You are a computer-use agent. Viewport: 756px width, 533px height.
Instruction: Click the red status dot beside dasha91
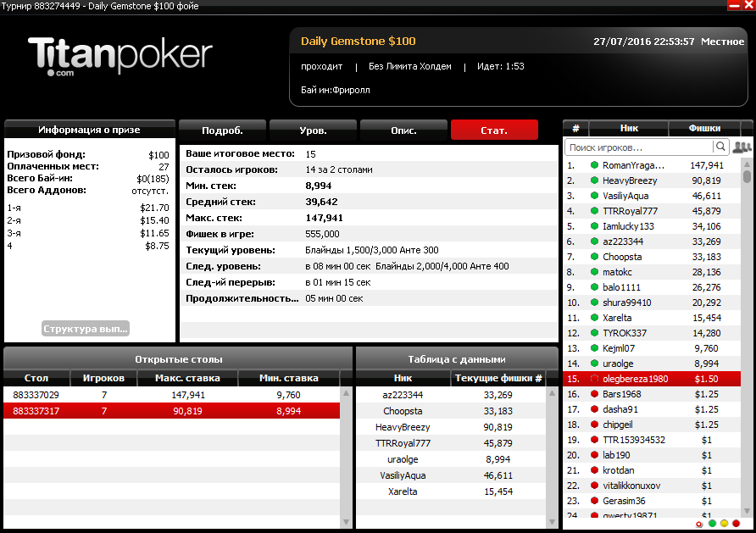point(594,409)
